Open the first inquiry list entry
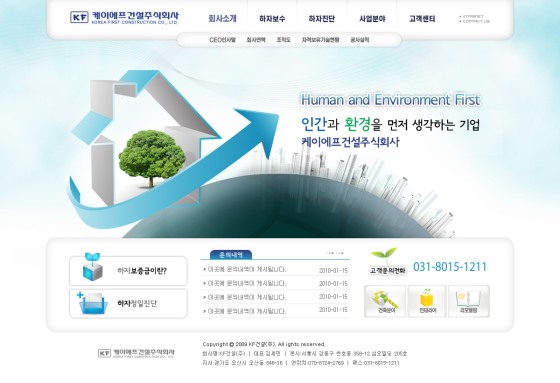Screen dimensions: 560x383 (x=275, y=270)
